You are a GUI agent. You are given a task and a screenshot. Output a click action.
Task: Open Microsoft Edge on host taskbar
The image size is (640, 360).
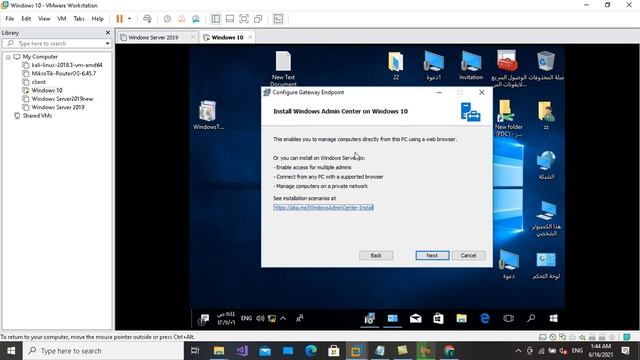[x=311, y=351]
